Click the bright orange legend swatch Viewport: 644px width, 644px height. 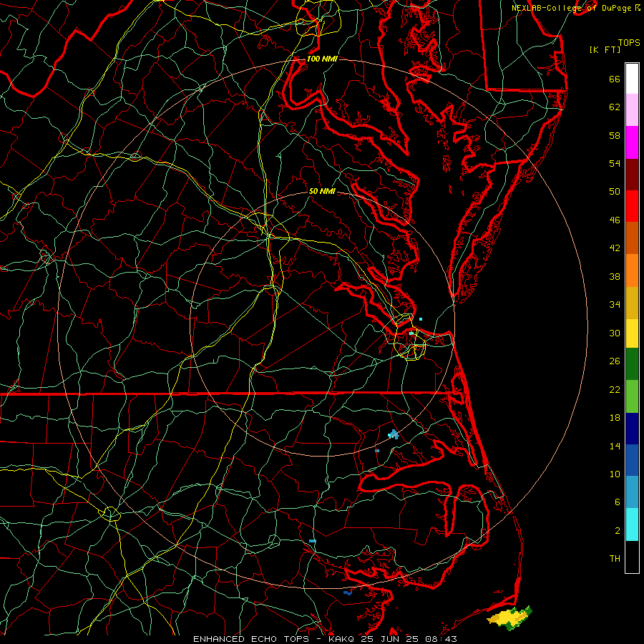(632, 270)
